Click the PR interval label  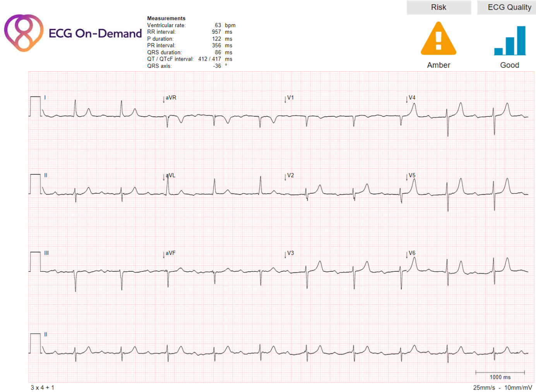161,46
